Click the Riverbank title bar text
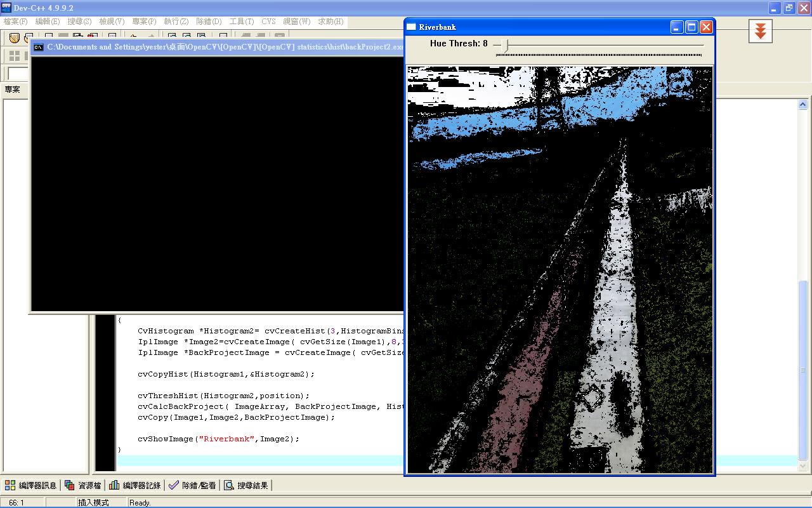This screenshot has height=508, width=812. pyautogui.click(x=437, y=27)
